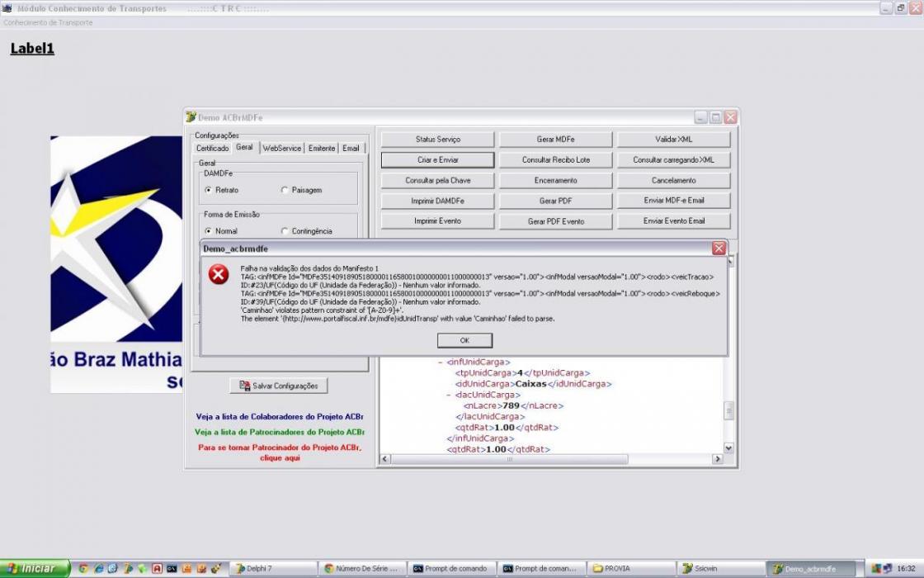The width and height of the screenshot is (924, 578).
Task: Launch Chrome from the quick launch bar
Action: (83, 569)
